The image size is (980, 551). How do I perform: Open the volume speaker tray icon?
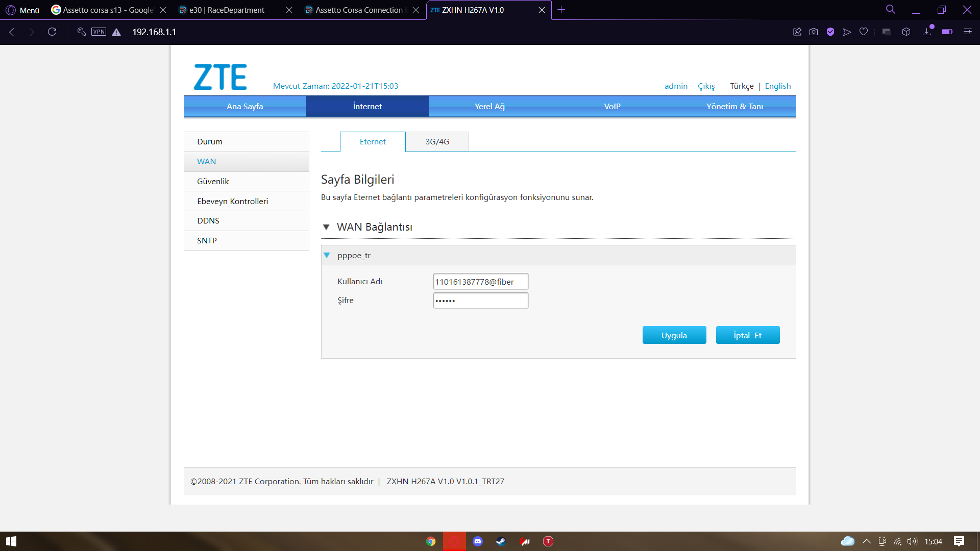pos(912,541)
